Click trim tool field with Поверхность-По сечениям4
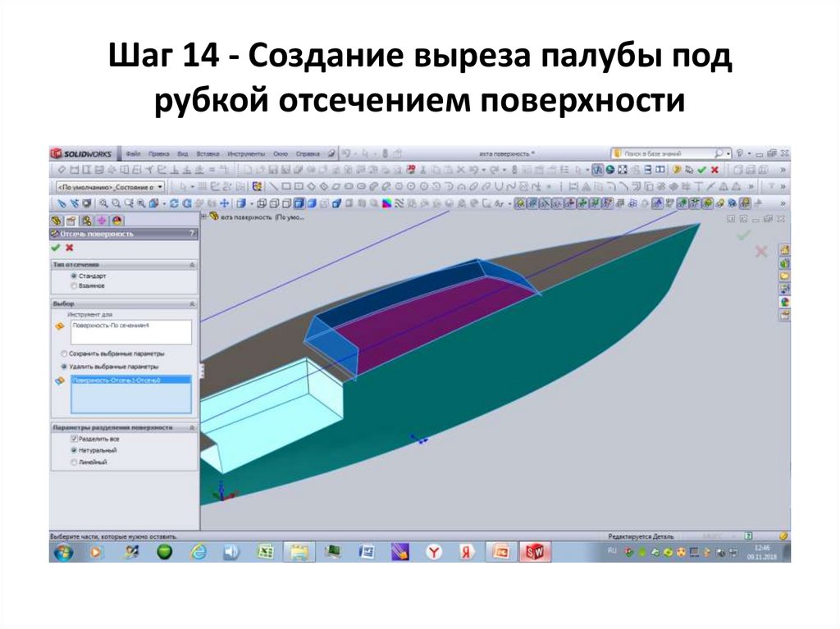Viewport: 840px width, 629px height. click(x=130, y=332)
